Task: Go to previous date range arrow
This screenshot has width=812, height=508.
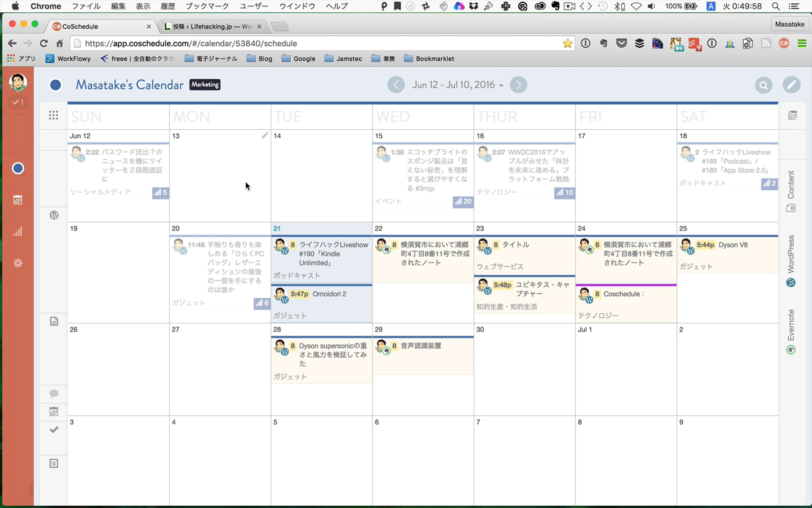Action: pyautogui.click(x=396, y=85)
